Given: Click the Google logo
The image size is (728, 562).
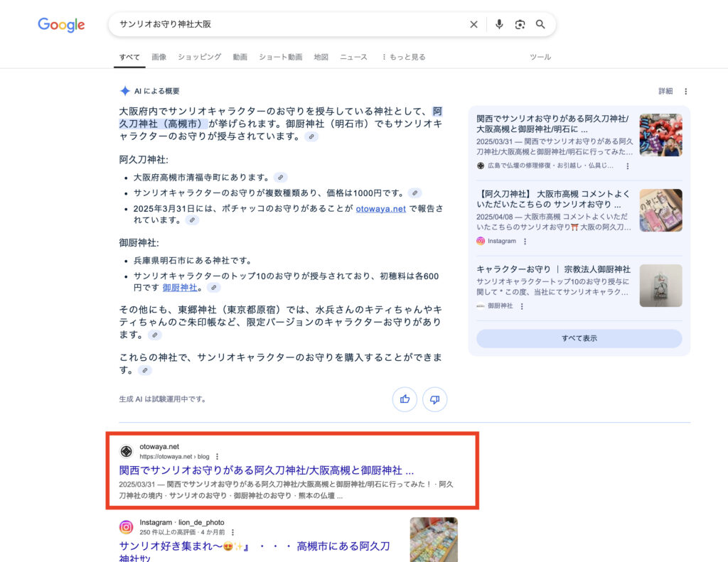Looking at the screenshot, I should (x=61, y=25).
